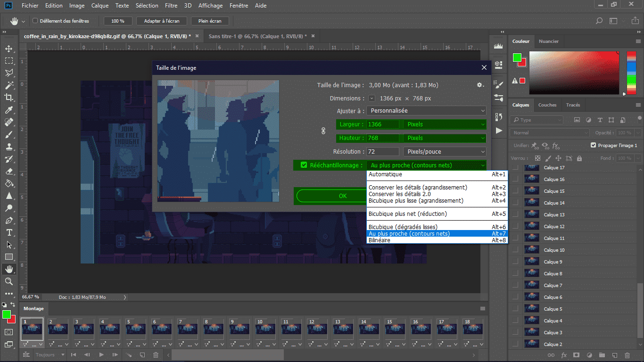Select the Text tool

point(8,232)
